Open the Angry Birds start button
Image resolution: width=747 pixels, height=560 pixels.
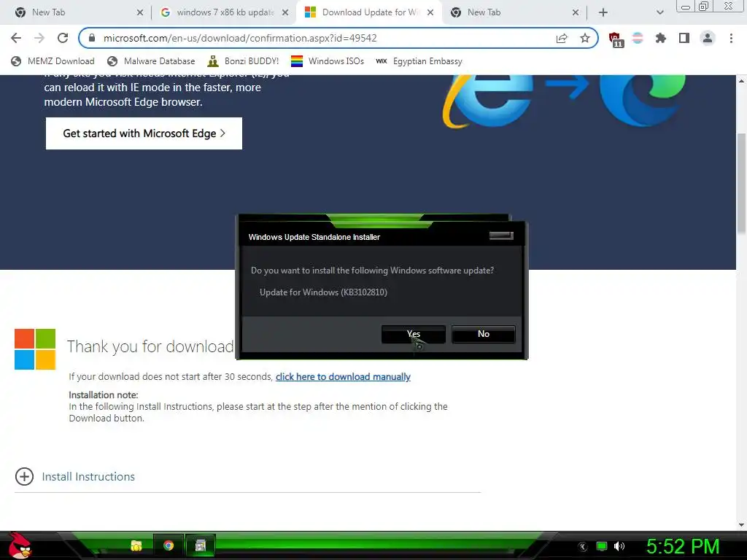click(20, 545)
